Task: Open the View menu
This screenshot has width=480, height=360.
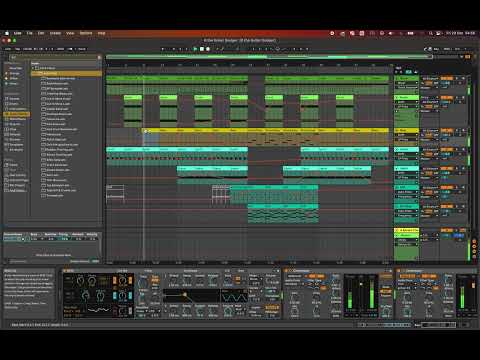Action: 70,33
